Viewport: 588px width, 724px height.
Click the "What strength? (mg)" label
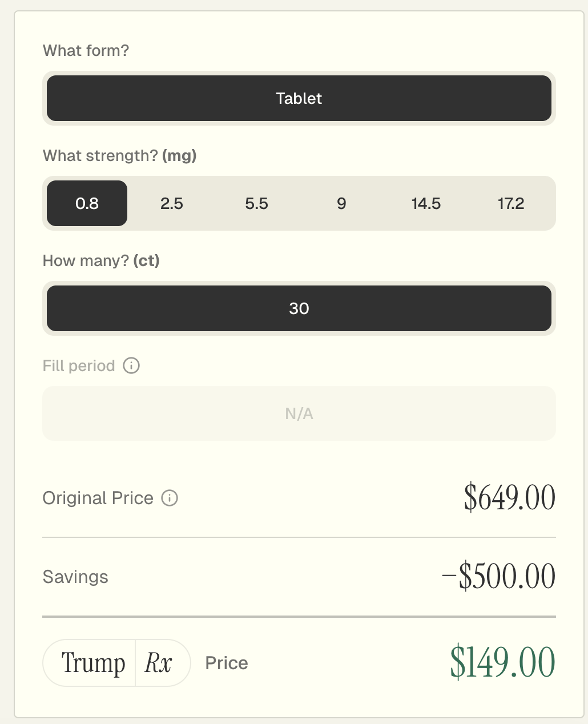click(x=119, y=156)
